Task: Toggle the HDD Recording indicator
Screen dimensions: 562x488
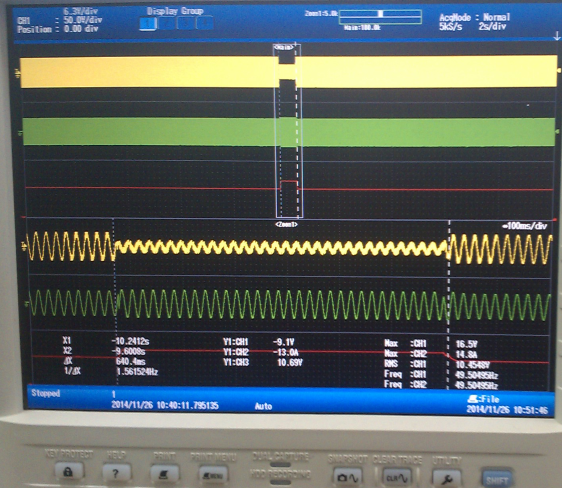Action: [x=280, y=482]
